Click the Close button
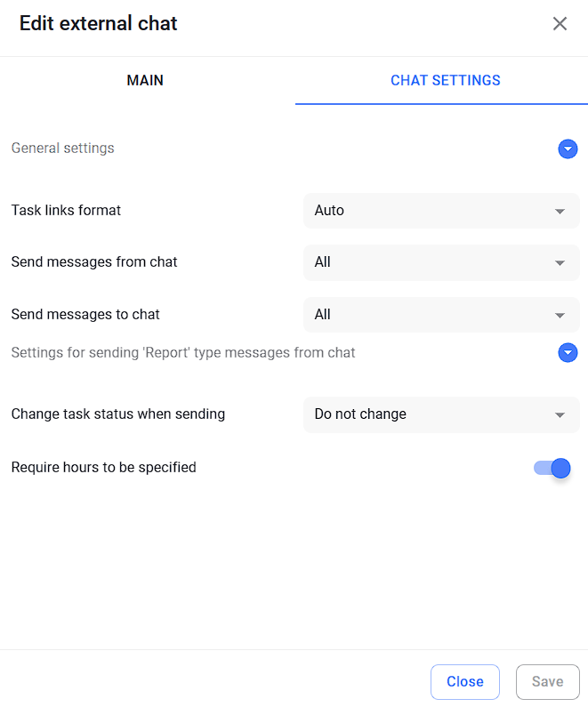 click(x=465, y=681)
